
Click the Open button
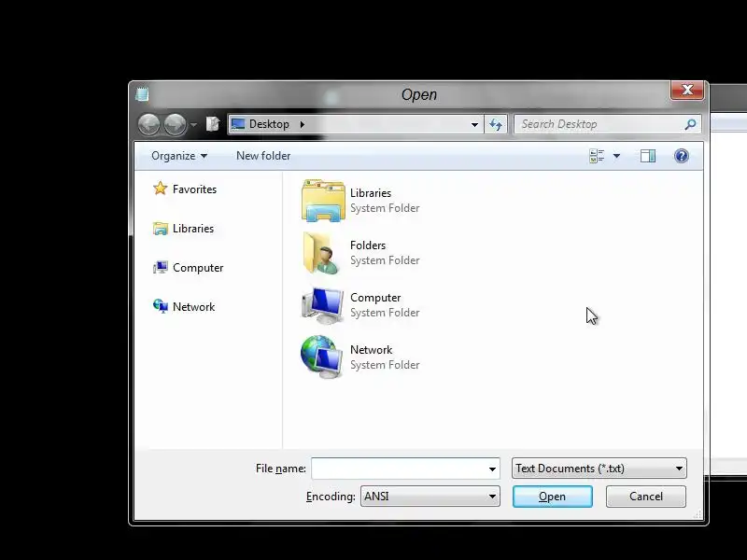click(x=553, y=497)
